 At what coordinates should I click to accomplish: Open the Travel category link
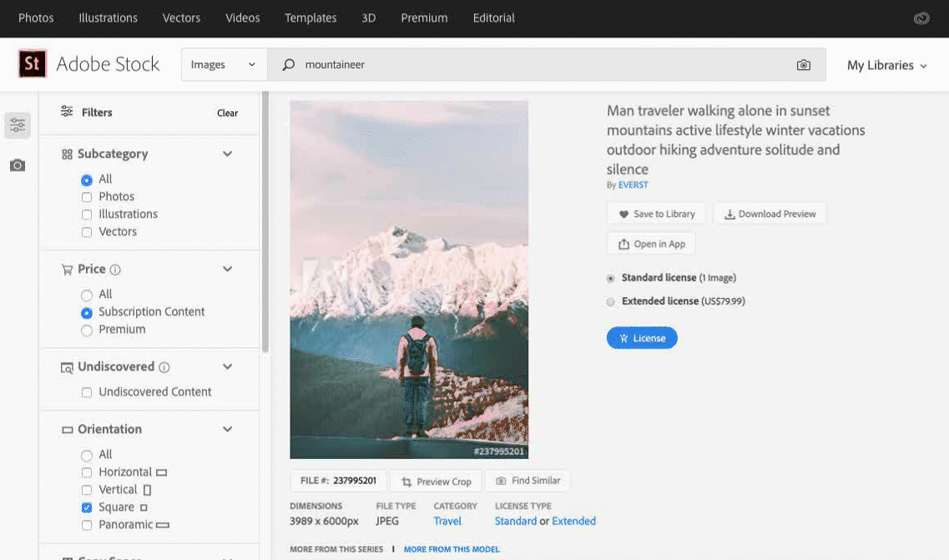point(447,522)
